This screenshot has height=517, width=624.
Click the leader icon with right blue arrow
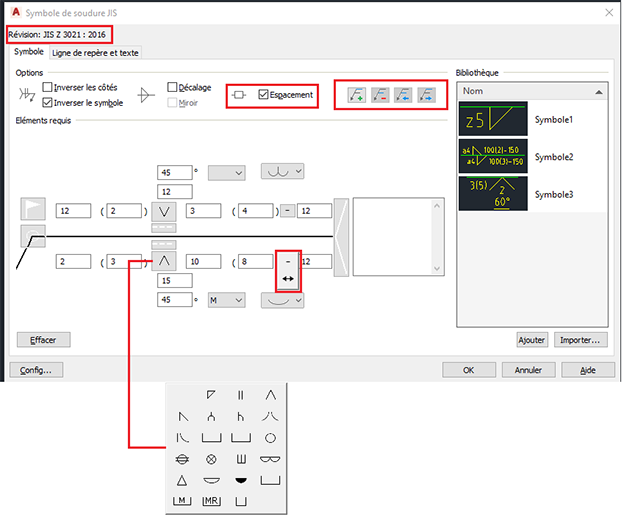pos(426,95)
